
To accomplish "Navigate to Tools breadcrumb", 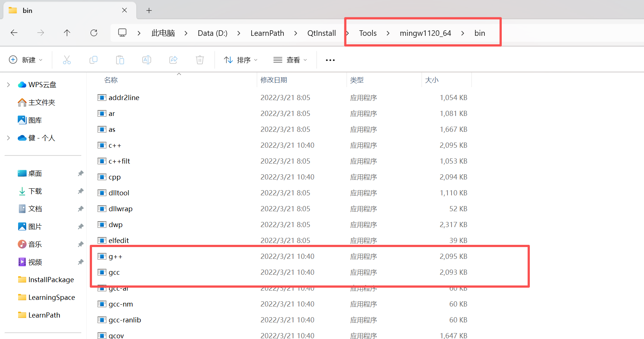I will pos(368,33).
